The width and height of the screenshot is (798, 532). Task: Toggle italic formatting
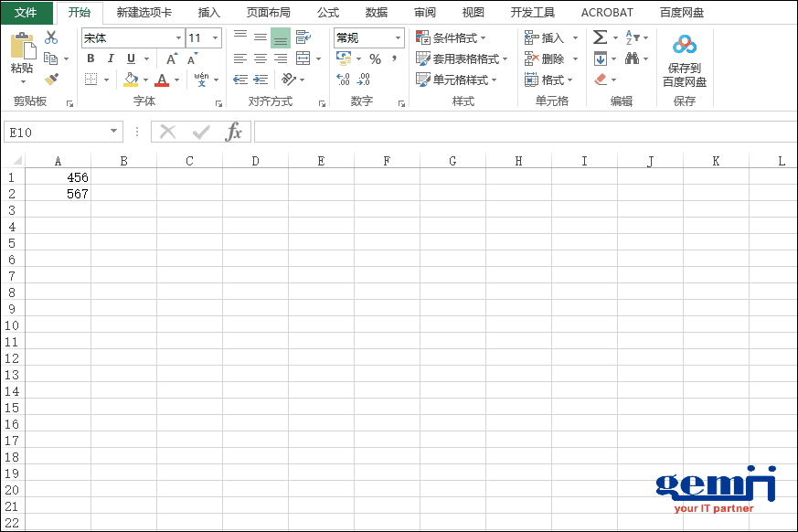(110, 58)
